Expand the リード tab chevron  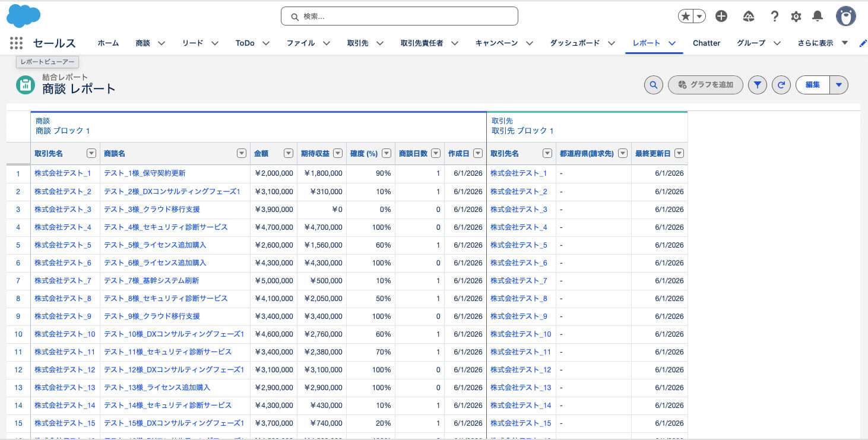(214, 43)
